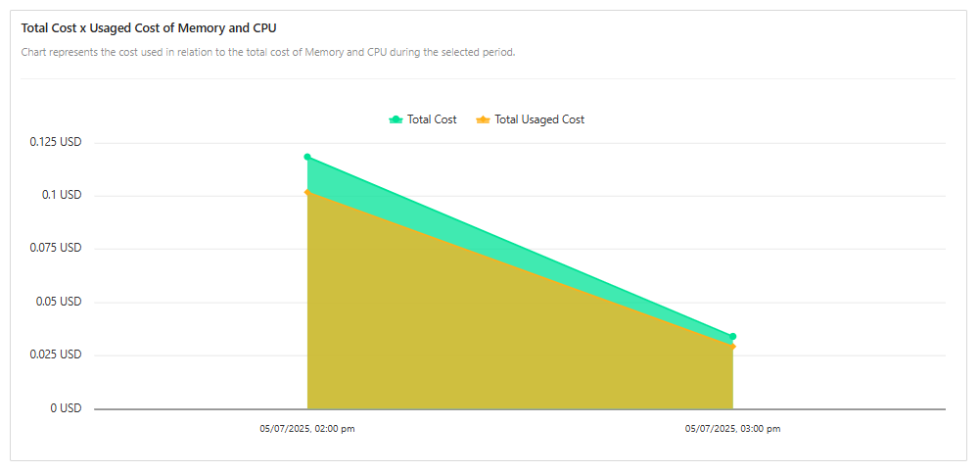This screenshot has height=472, width=980.
Task: Click the orange Usaged Cost point at 03:00 pm
Action: click(x=732, y=347)
